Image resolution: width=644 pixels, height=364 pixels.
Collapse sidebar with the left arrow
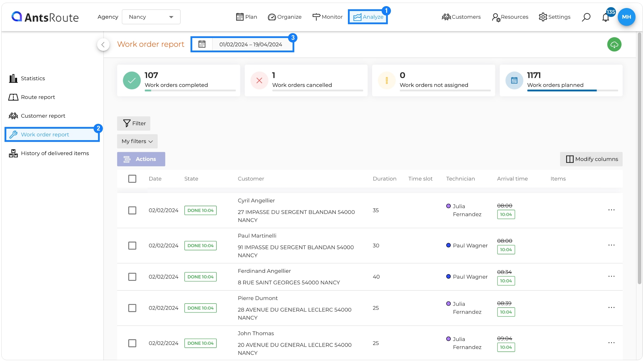[x=103, y=44]
